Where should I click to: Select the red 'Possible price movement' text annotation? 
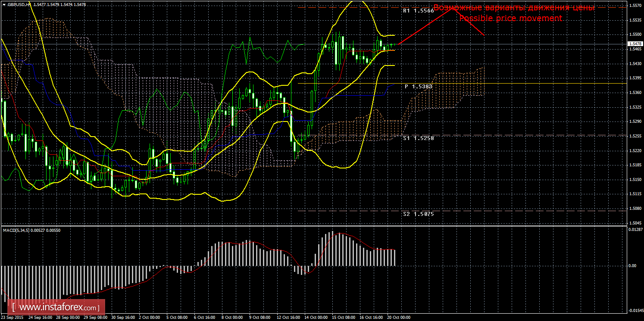pyautogui.click(x=510, y=19)
